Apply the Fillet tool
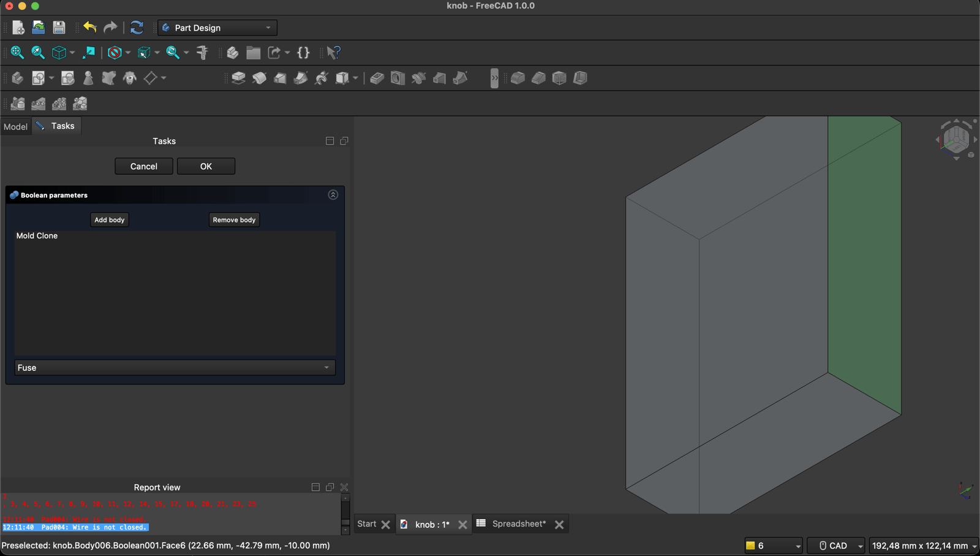This screenshot has width=980, height=556. 518,78
